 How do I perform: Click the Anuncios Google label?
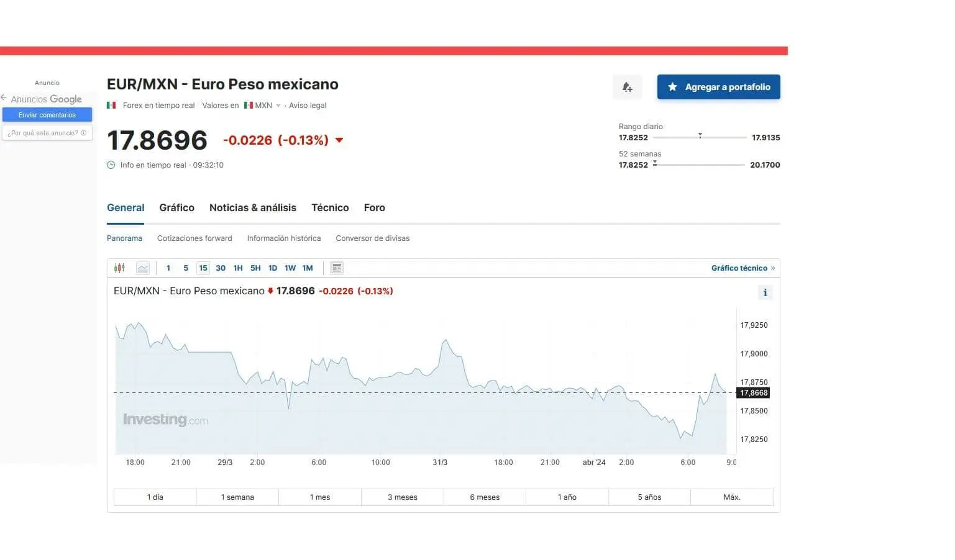(46, 99)
